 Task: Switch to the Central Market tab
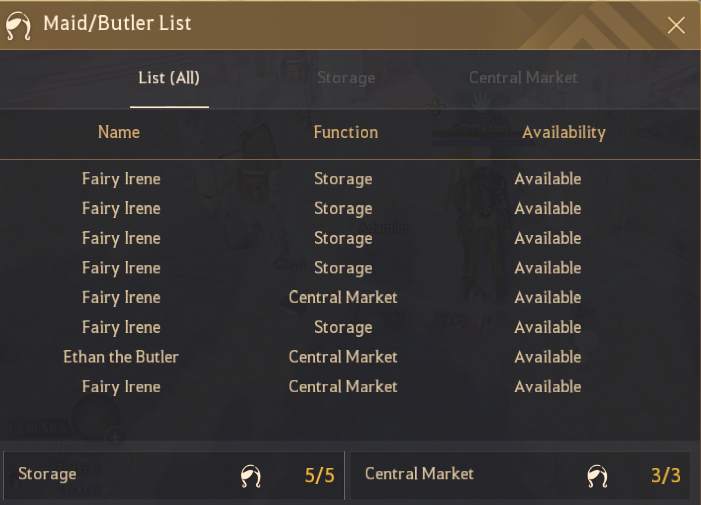(x=523, y=78)
